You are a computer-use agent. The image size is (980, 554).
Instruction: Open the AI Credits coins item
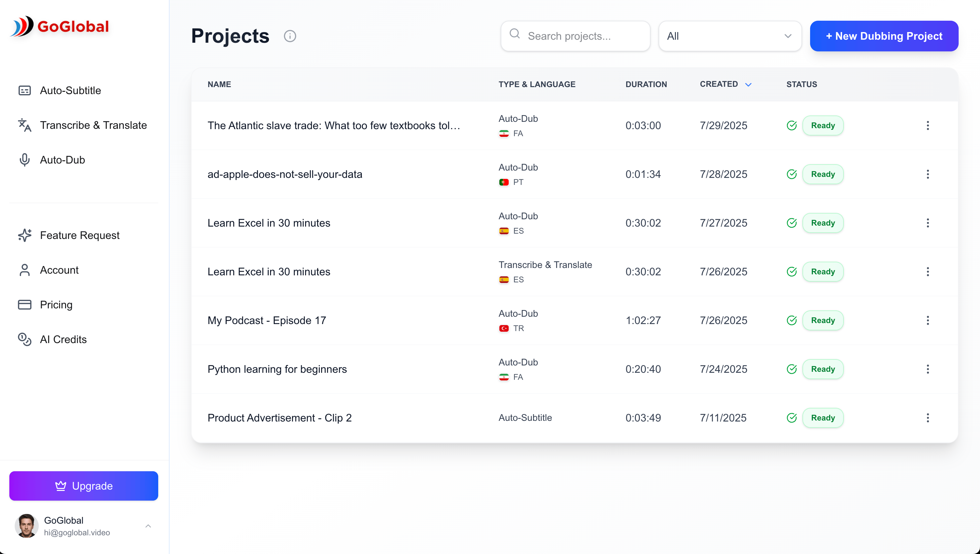click(63, 339)
